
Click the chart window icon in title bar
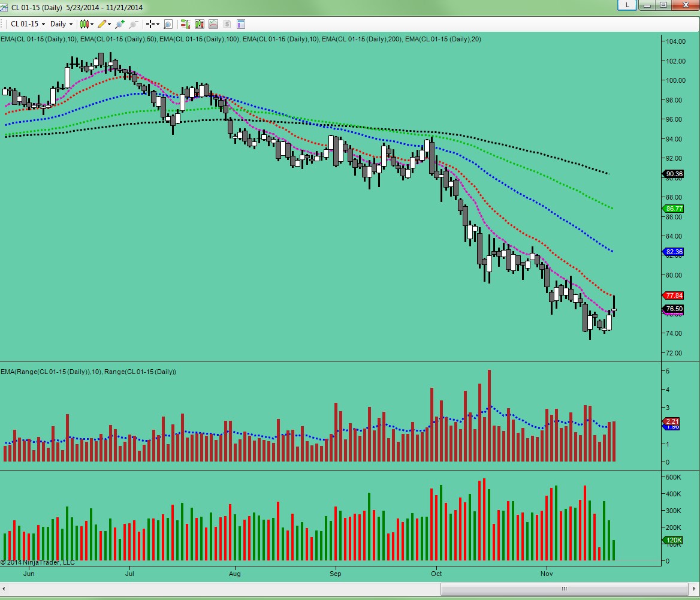[4, 8]
